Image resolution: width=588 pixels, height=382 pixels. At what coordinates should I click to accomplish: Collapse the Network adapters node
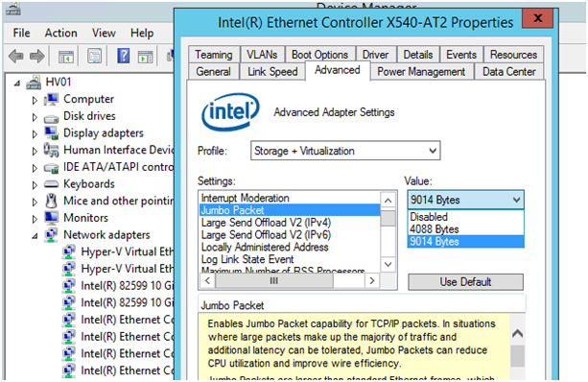(x=35, y=236)
